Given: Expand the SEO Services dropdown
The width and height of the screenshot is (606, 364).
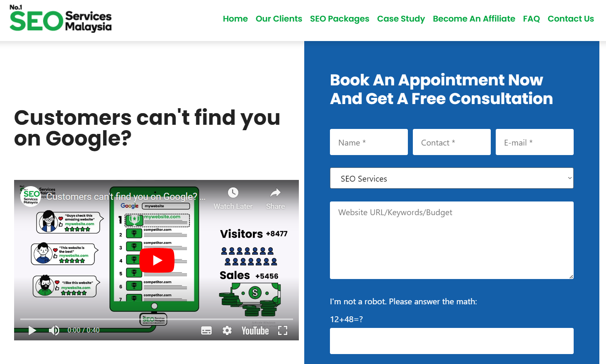Looking at the screenshot, I should (452, 178).
